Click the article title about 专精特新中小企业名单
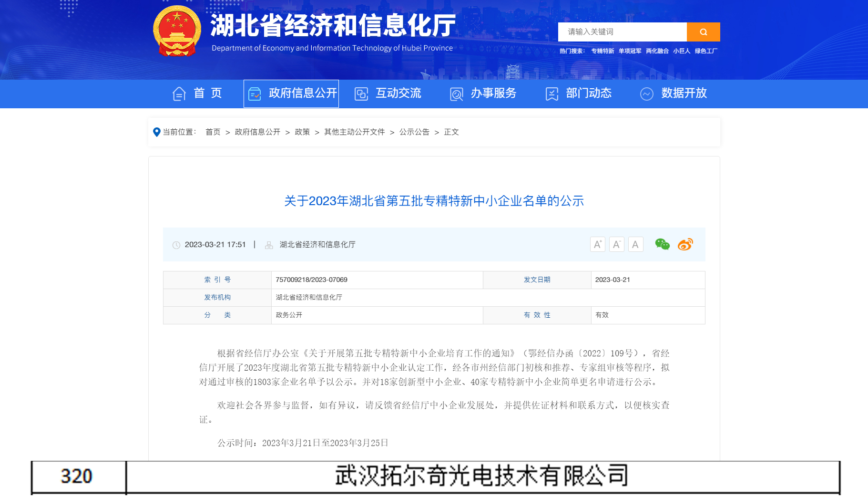 [434, 201]
